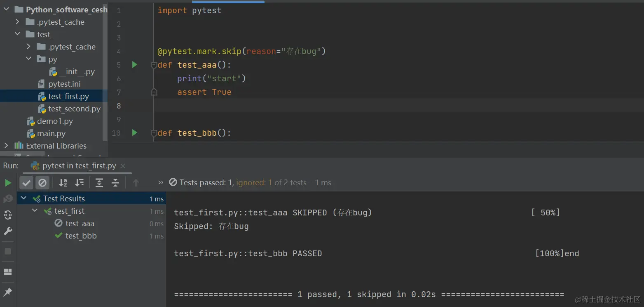
Task: Open run configuration settings wrench icon
Action: coord(8,231)
